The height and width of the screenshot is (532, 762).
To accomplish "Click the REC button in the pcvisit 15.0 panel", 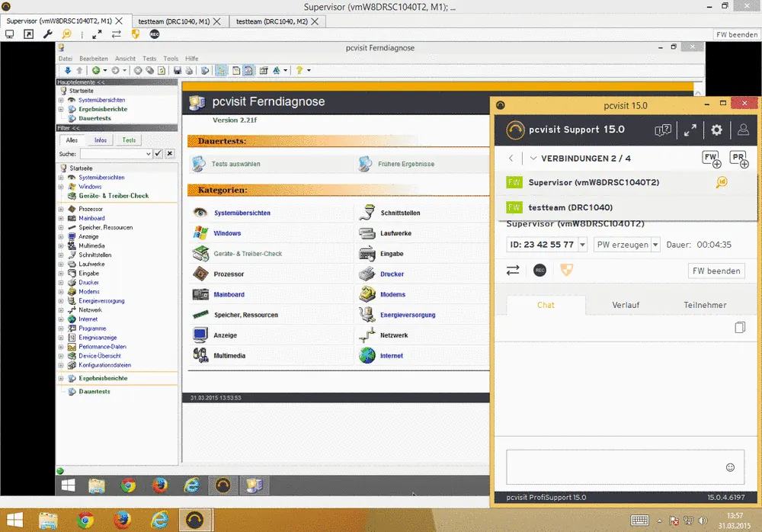I will (540, 270).
